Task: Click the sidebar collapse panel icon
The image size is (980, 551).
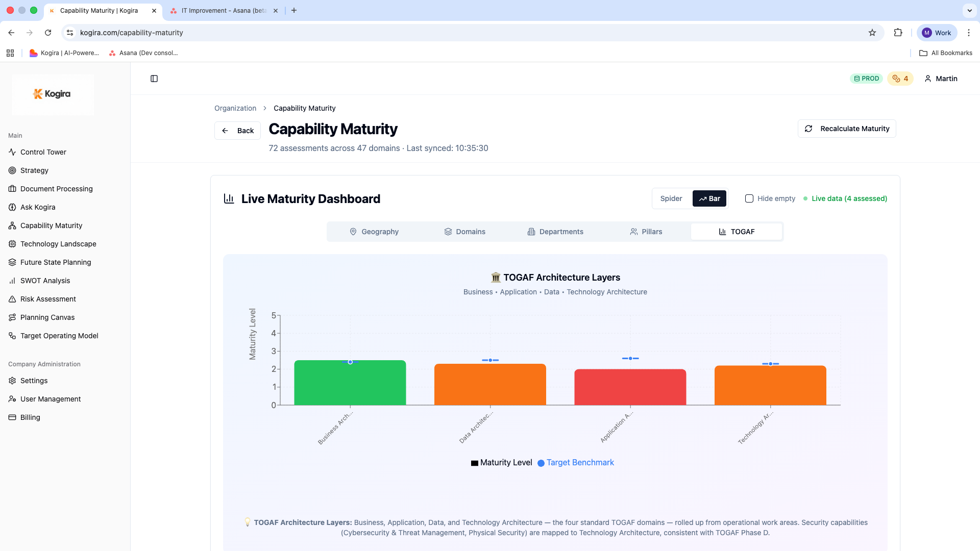Action: coord(154,79)
